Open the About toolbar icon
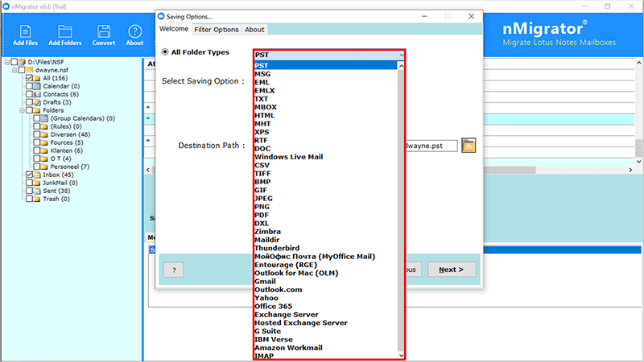 point(134,33)
